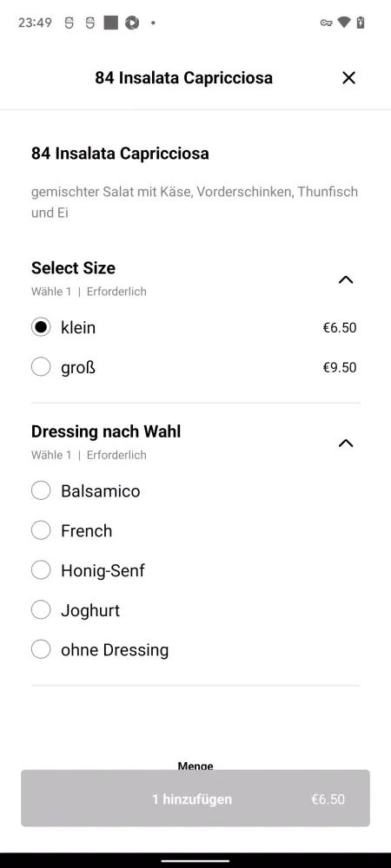Tap the round circular notification icon
The width and height of the screenshot is (391, 868).
pyautogui.click(x=132, y=23)
